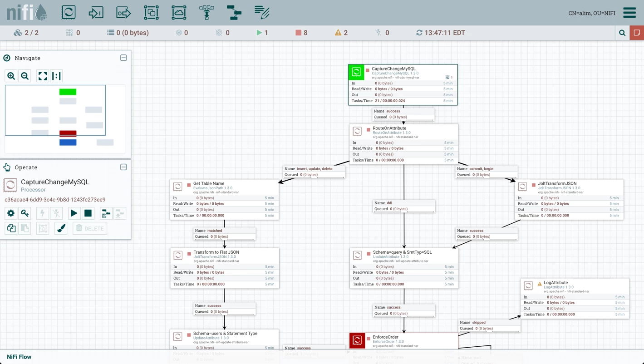
Task: Select the Remote Process Group toolbar icon
Action: (179, 12)
